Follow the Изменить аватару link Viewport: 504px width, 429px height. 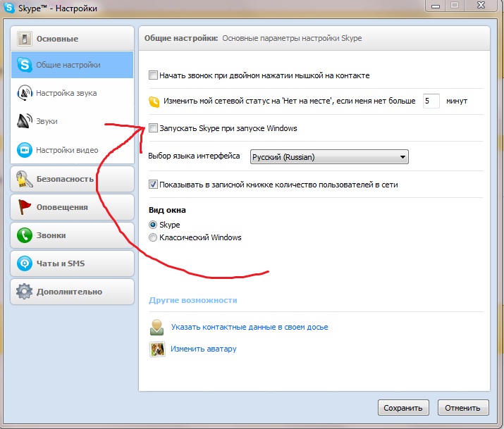204,349
